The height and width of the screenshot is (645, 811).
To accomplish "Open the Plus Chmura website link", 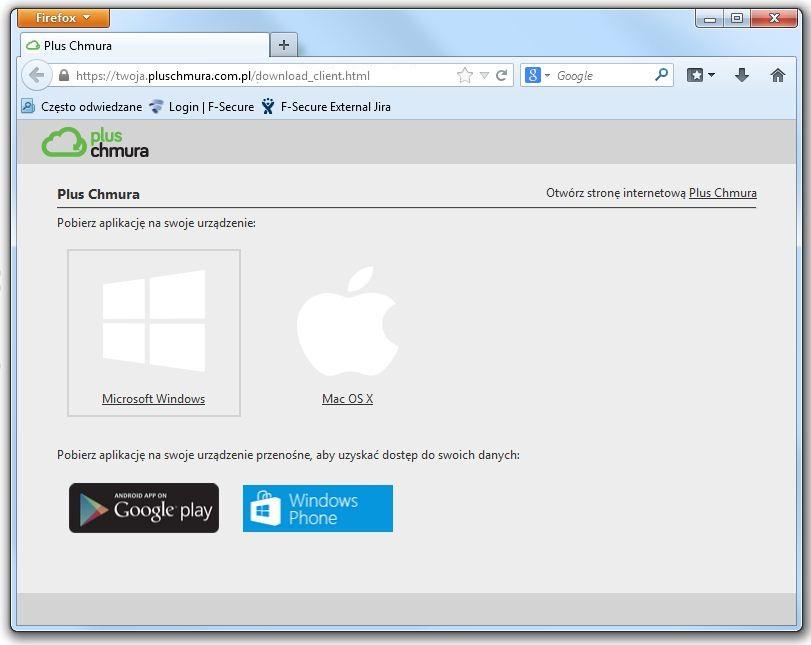I will coord(723,193).
